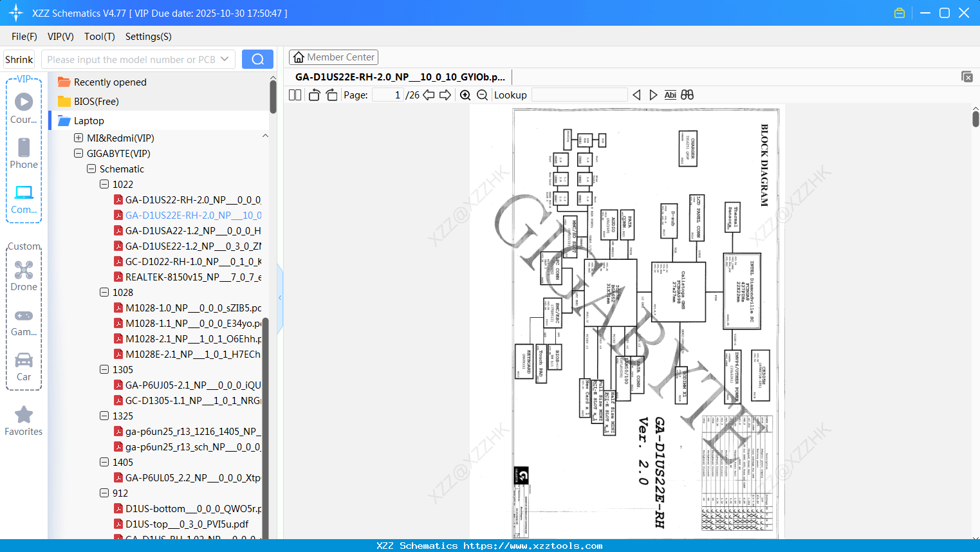Collapse the 1305 folder
This screenshot has width=980, height=552.
[104, 369]
